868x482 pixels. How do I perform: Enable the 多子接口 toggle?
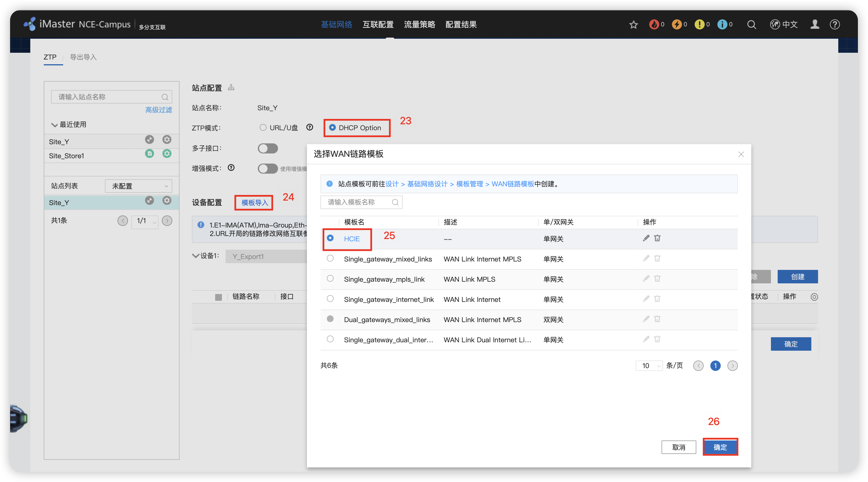coord(268,148)
